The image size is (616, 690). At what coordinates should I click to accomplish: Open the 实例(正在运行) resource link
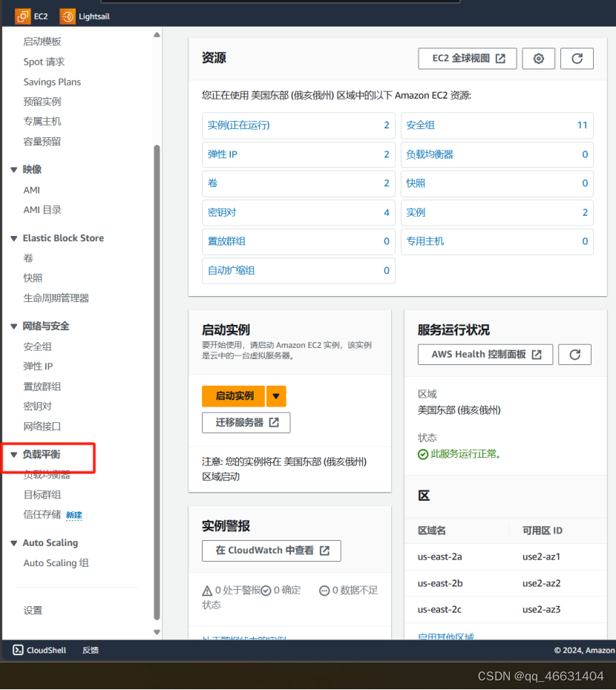[x=239, y=125]
